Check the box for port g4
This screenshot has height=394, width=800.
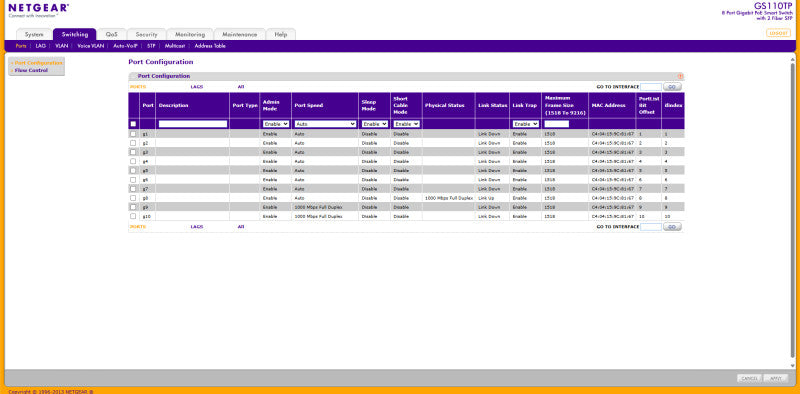coord(133,161)
